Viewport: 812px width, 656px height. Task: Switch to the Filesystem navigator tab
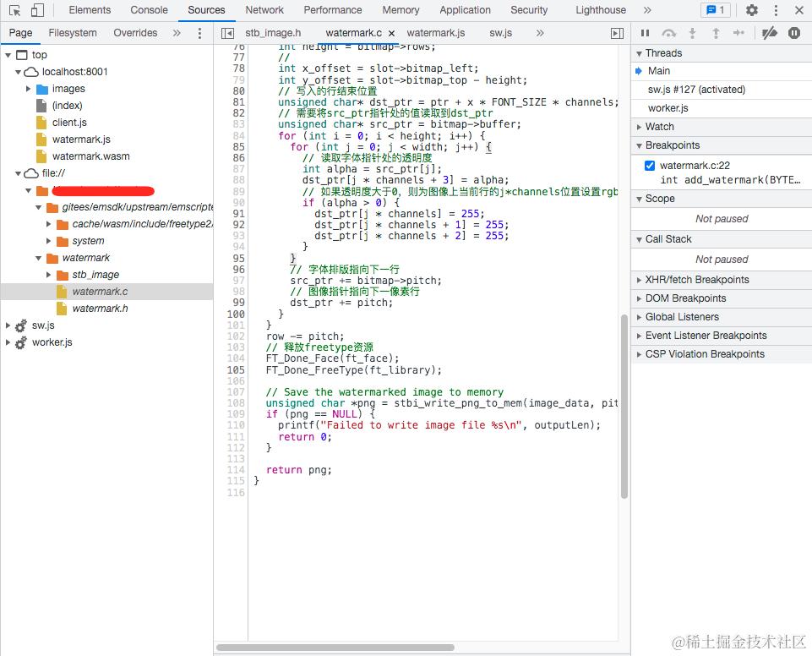(x=73, y=33)
